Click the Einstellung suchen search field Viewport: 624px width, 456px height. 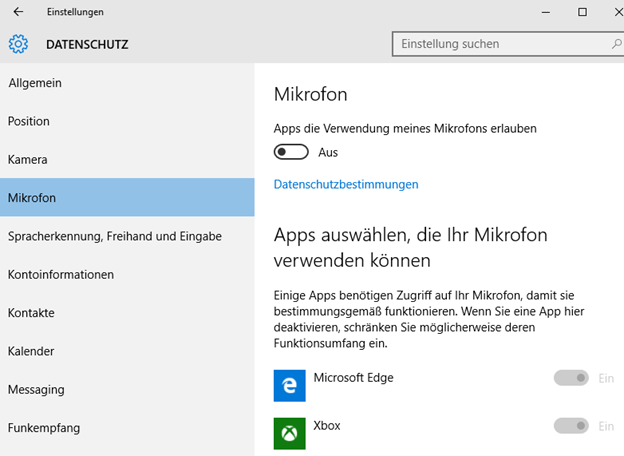(x=508, y=44)
